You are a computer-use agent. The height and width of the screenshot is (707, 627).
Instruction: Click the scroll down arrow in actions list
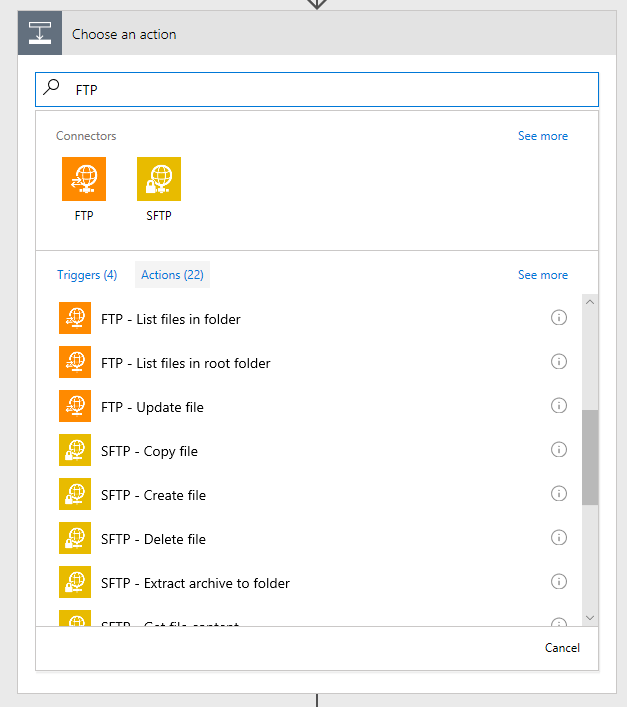tap(590, 618)
